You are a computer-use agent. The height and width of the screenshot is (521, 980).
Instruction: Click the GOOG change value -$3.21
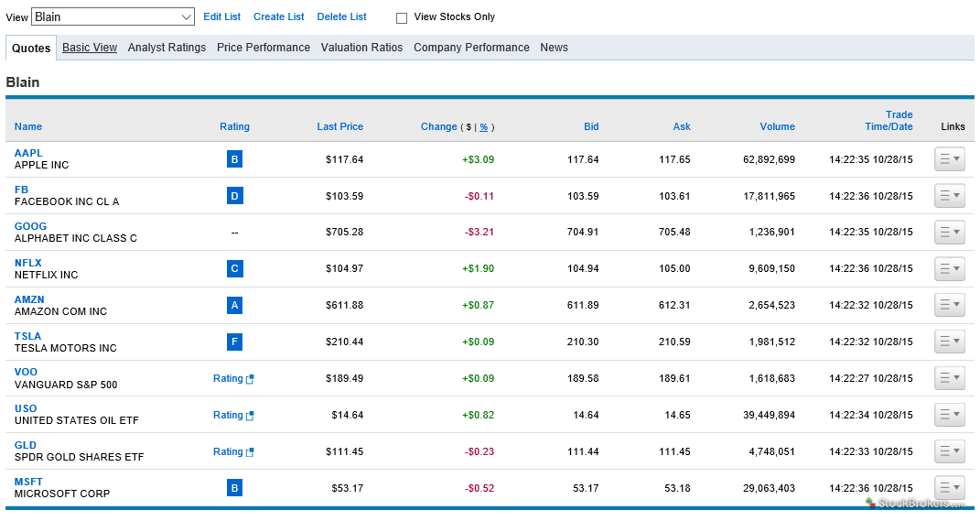tap(479, 232)
